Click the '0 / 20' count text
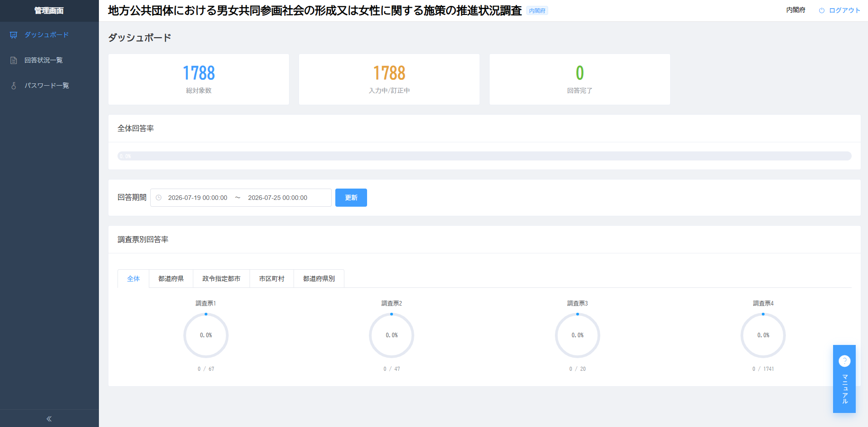Screen dimensions: 868x427 (x=578, y=369)
